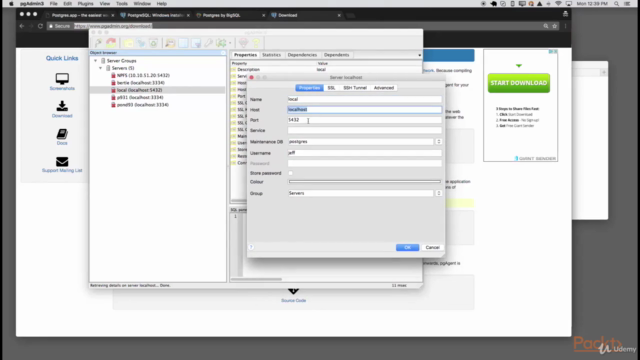Switch to the Advanced tab in dialog
This screenshot has height=360, width=640.
click(x=384, y=88)
